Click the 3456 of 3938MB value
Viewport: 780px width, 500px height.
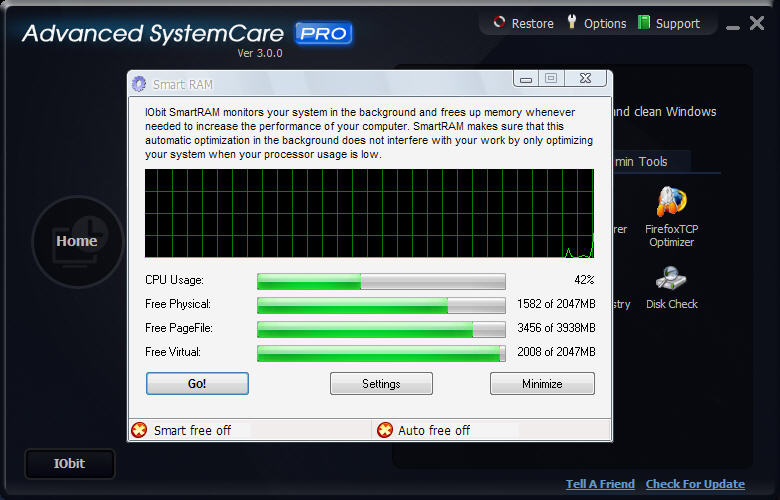coord(556,328)
